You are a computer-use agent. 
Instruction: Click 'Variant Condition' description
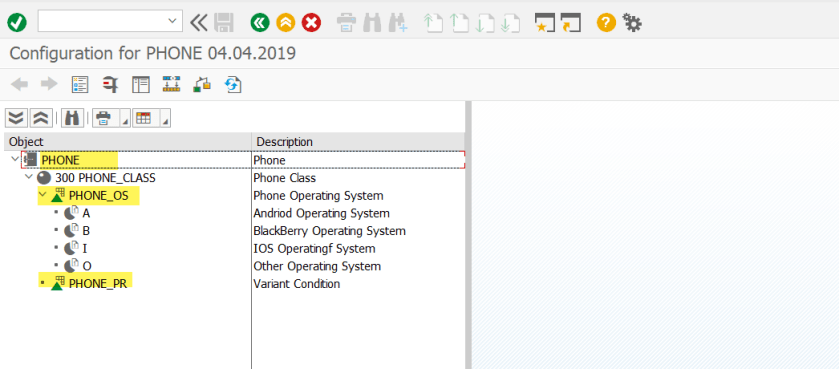click(296, 284)
